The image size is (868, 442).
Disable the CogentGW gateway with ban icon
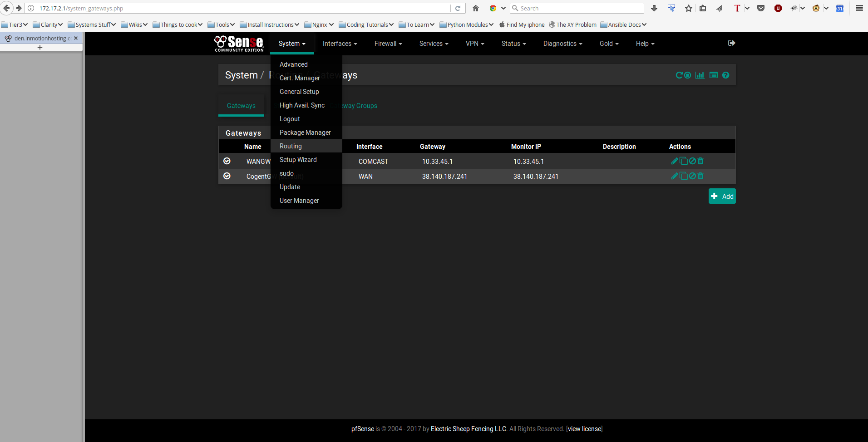coord(692,176)
